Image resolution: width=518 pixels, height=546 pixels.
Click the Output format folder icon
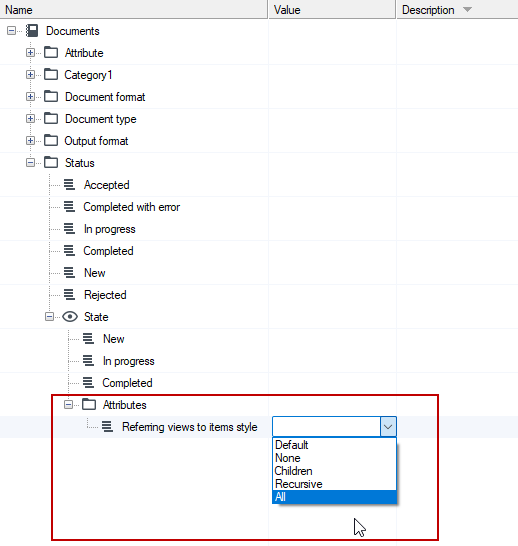tap(51, 141)
